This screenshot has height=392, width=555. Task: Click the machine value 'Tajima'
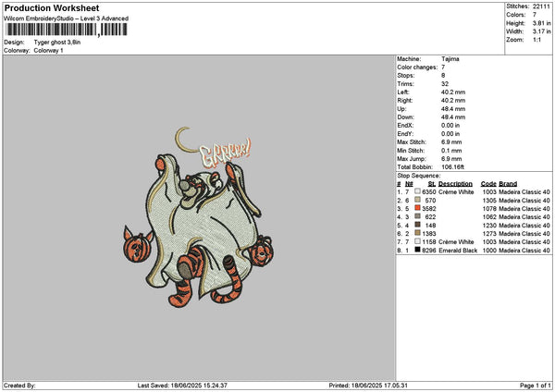[x=450, y=59]
